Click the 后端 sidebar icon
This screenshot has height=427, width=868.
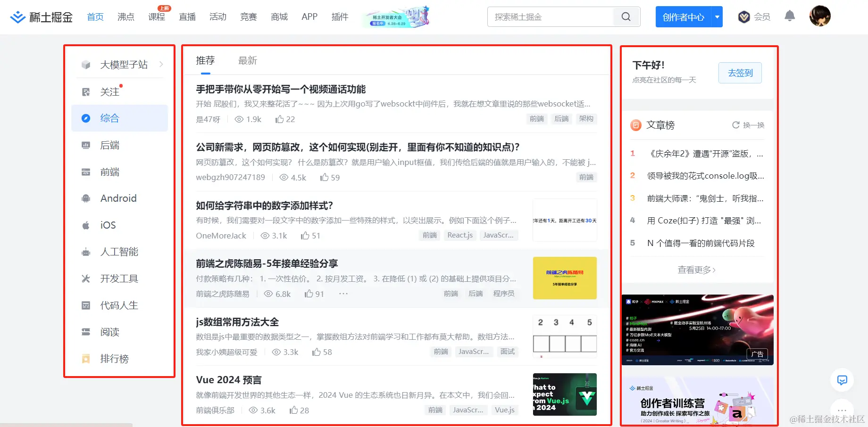tap(86, 145)
